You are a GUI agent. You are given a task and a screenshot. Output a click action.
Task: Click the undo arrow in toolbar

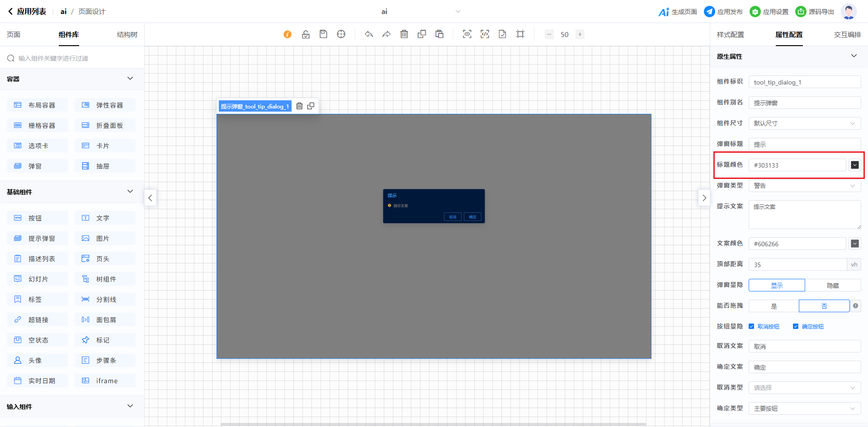(x=369, y=34)
